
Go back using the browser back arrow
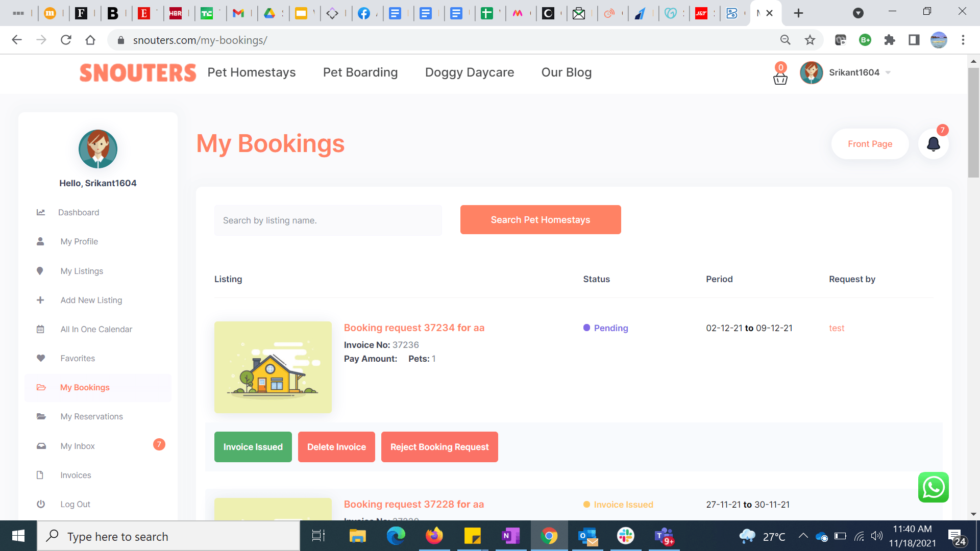tap(17, 40)
